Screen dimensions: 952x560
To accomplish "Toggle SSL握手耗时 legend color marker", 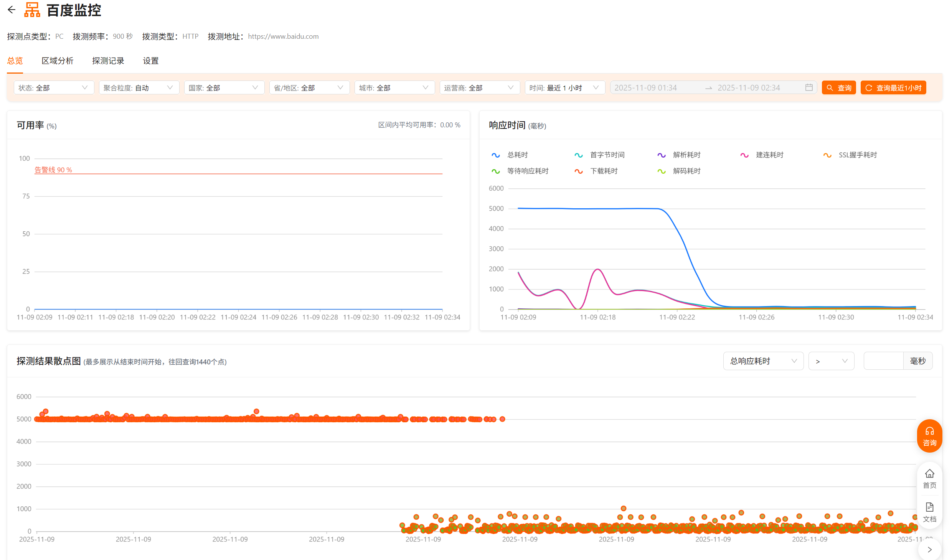I will pos(827,155).
